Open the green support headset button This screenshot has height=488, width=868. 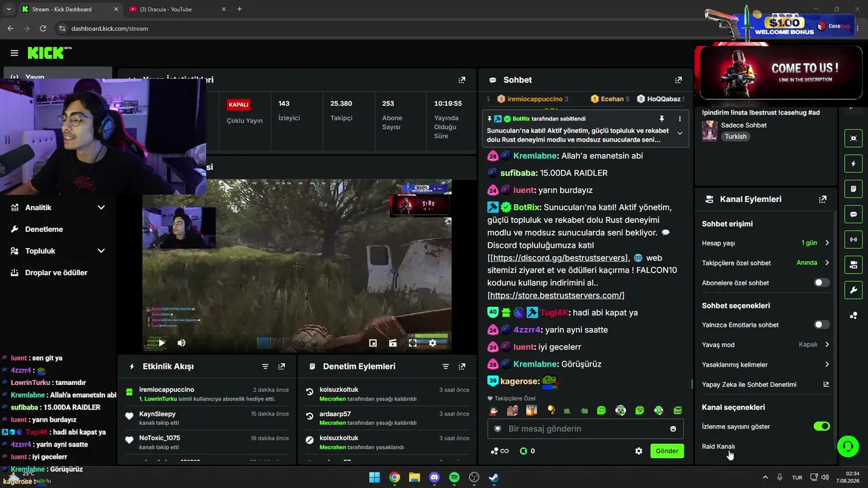tap(848, 446)
